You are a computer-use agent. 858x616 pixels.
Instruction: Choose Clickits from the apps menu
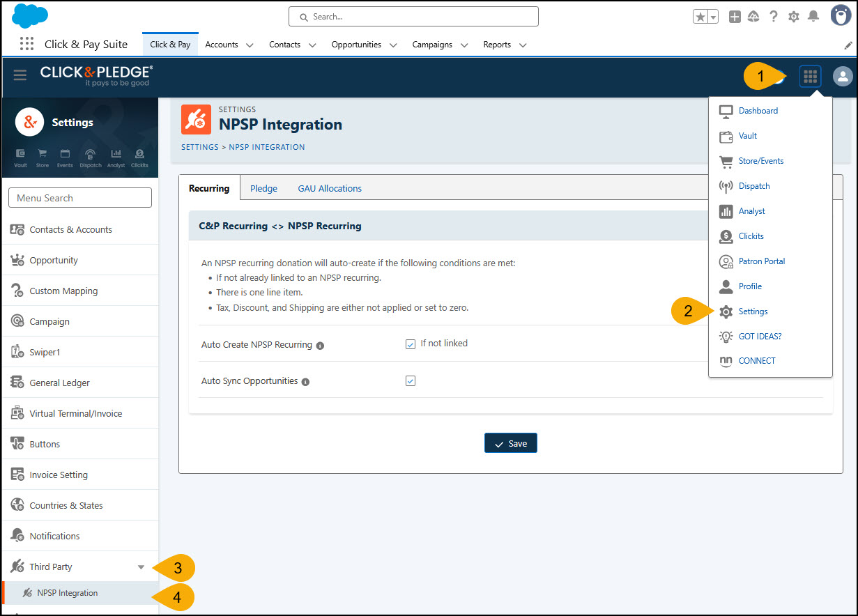click(x=751, y=236)
